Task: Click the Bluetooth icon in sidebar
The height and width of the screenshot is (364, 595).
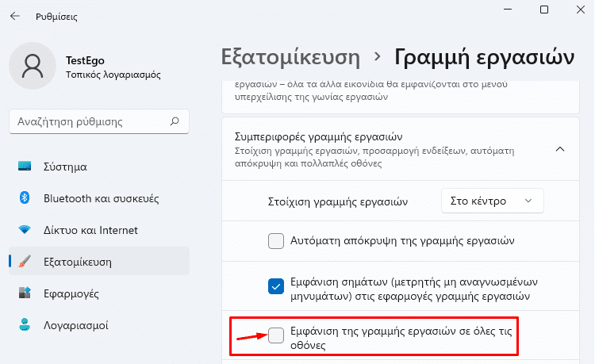Action: pos(25,198)
